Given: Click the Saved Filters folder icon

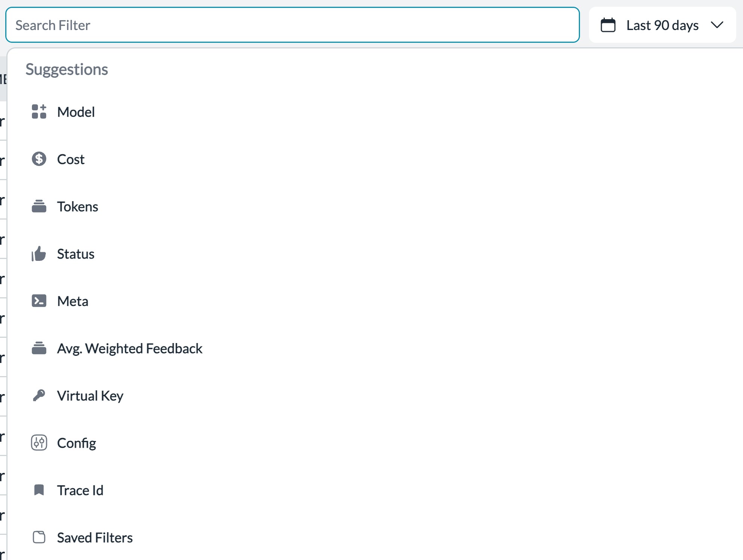Looking at the screenshot, I should click(39, 537).
